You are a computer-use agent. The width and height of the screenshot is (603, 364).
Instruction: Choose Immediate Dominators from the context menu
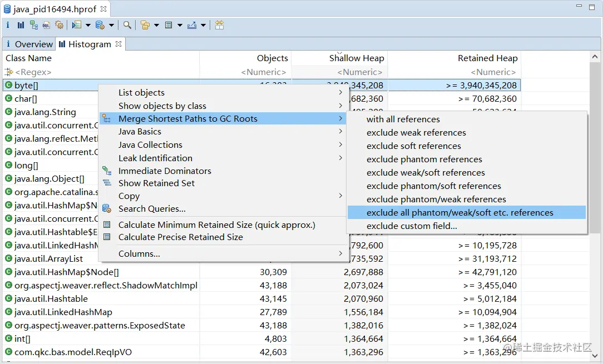tap(224, 171)
